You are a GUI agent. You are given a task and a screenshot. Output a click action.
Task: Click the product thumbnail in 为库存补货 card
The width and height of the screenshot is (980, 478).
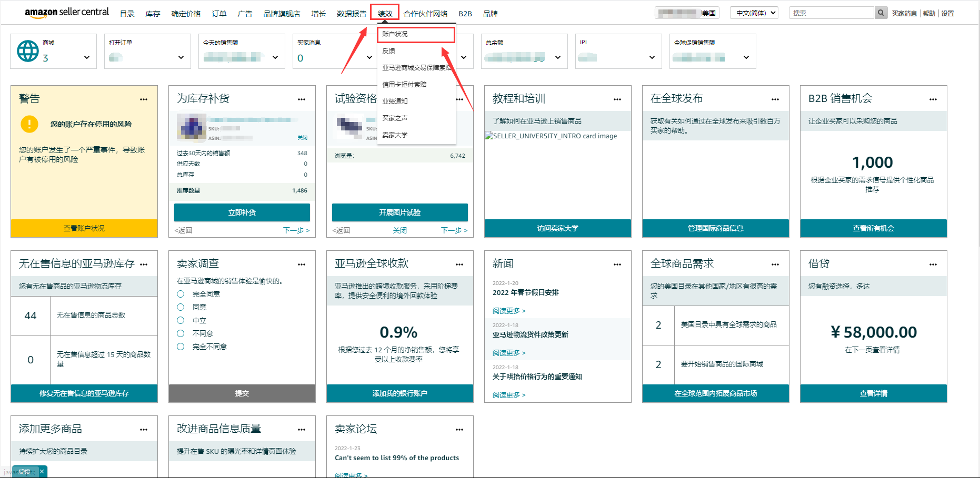[x=191, y=128]
